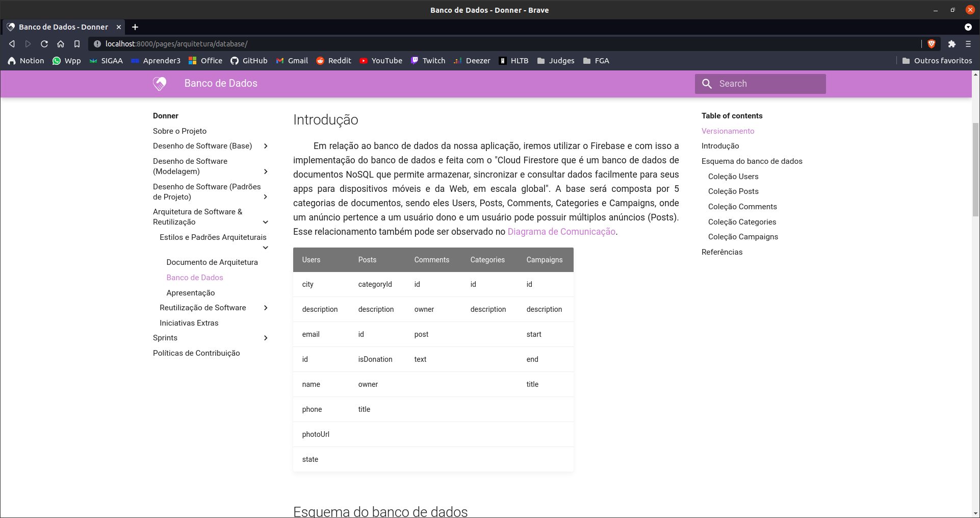Open Brave main menu icon
Screen dimensions: 980x518
pyautogui.click(x=968, y=44)
